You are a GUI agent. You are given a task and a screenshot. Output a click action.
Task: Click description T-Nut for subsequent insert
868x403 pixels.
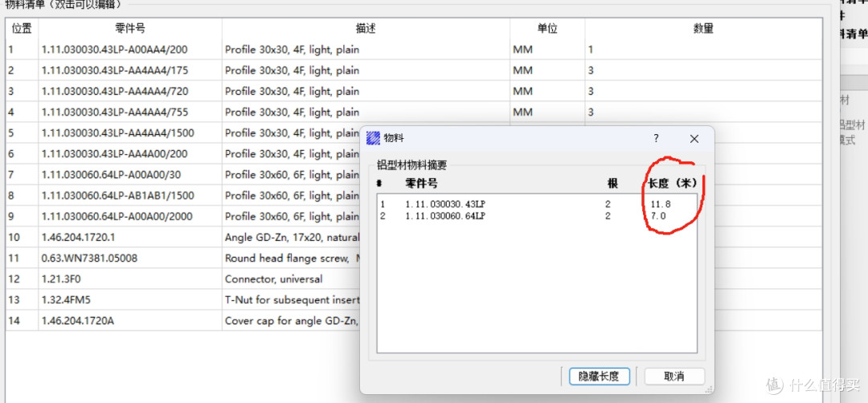point(293,300)
